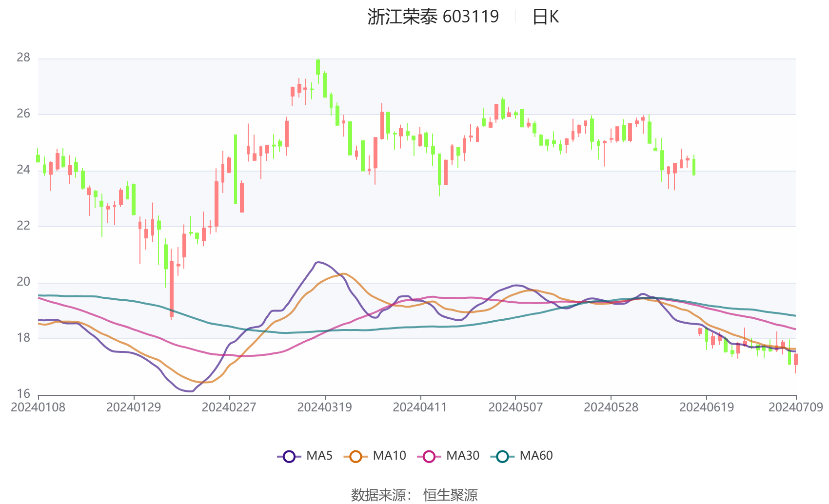Click the 26 price label on y-axis
829x504 pixels.
pos(23,114)
